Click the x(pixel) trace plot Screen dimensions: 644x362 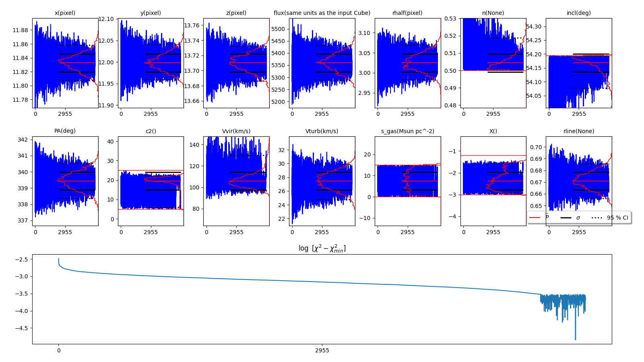(65, 63)
